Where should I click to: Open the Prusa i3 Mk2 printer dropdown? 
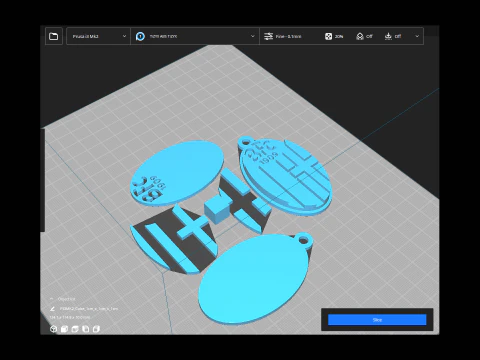(x=99, y=36)
